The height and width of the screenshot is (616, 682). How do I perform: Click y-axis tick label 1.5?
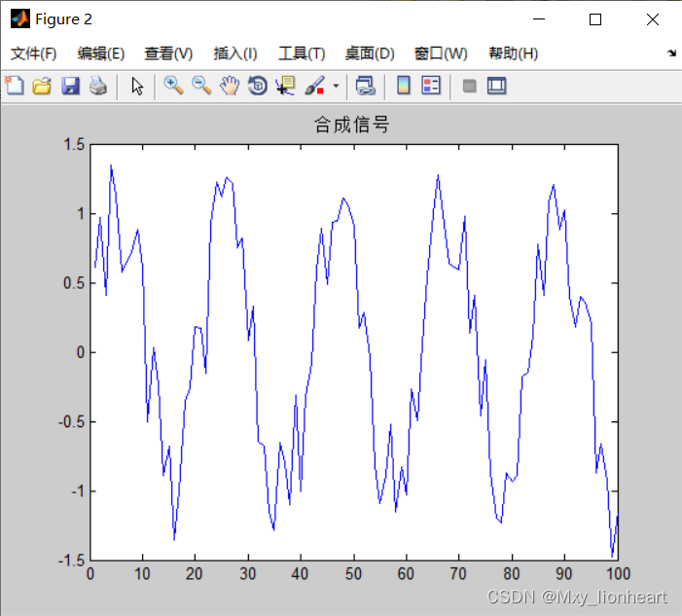[74, 145]
